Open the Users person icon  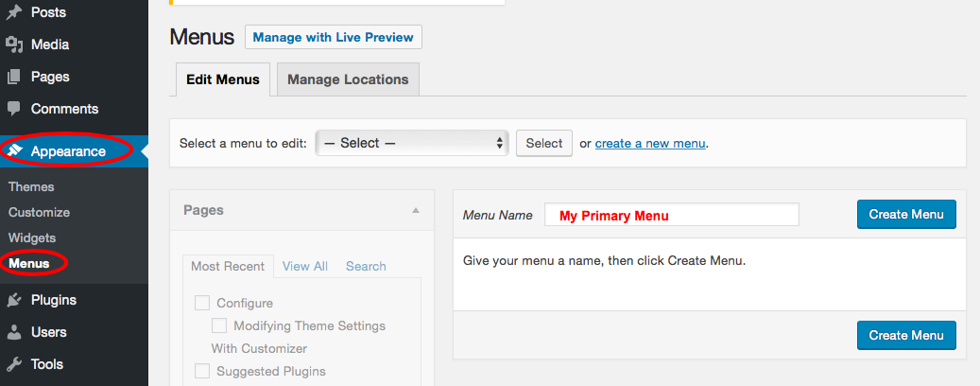(x=14, y=332)
